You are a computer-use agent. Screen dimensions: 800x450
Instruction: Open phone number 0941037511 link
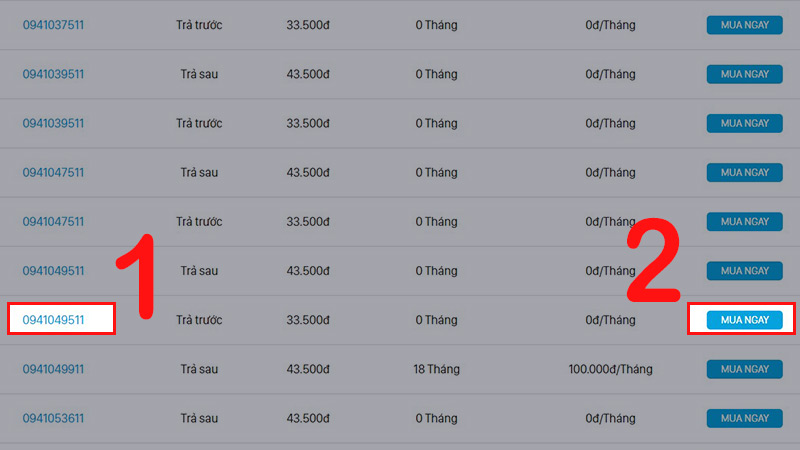coord(53,25)
